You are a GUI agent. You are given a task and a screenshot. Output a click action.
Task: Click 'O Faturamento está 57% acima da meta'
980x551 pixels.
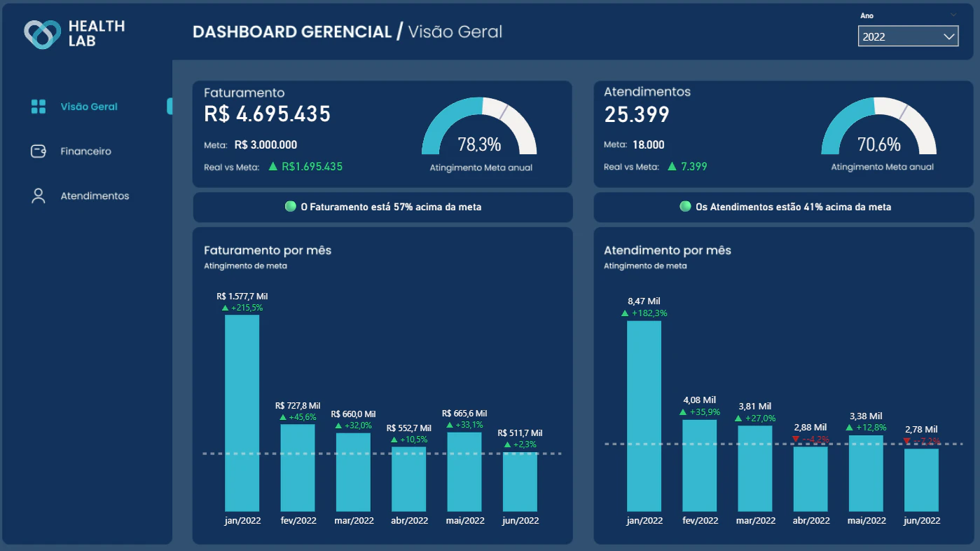click(x=391, y=207)
